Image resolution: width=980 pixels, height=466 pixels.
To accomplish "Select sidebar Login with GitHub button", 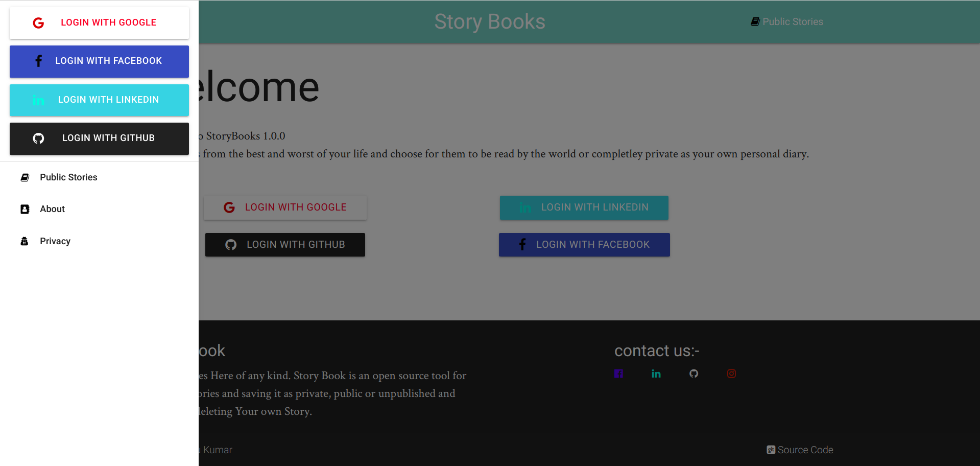I will [x=99, y=138].
